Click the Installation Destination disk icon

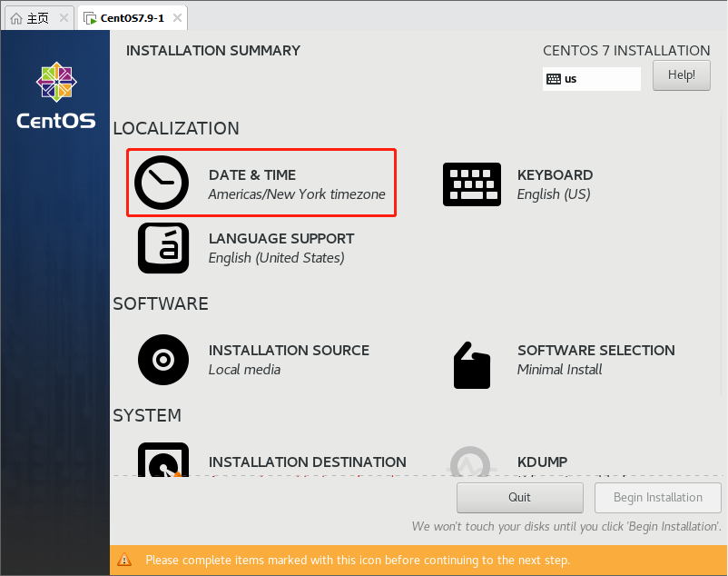coord(163,460)
